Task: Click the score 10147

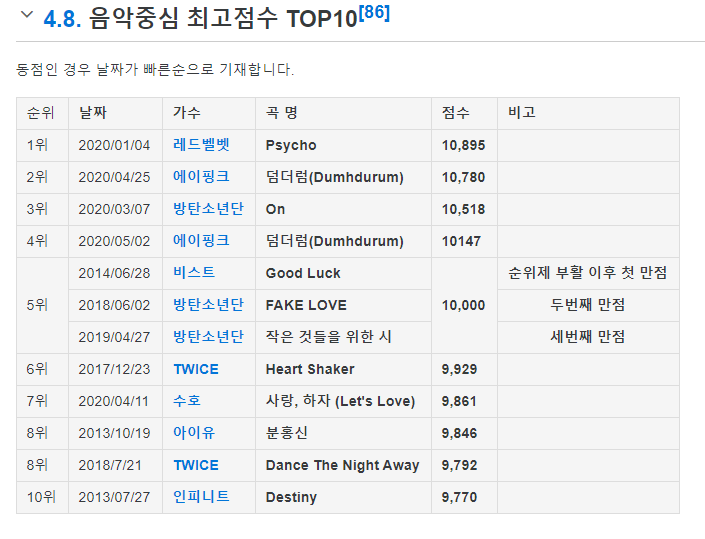Action: tap(461, 241)
